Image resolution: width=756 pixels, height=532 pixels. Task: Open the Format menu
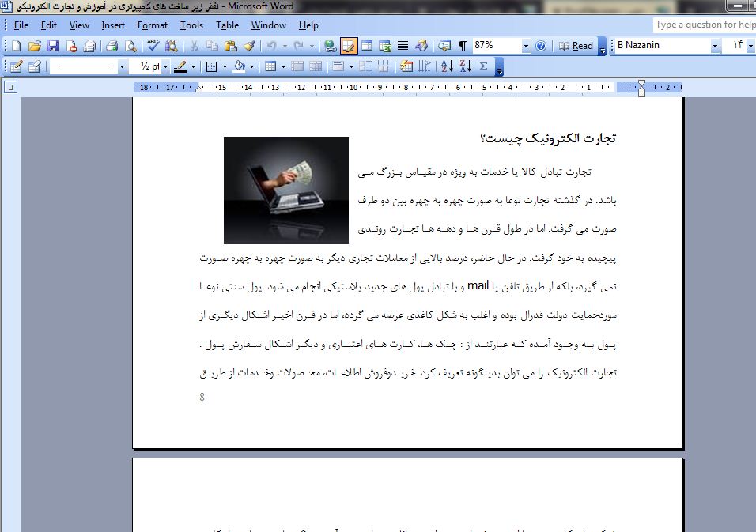[x=153, y=25]
